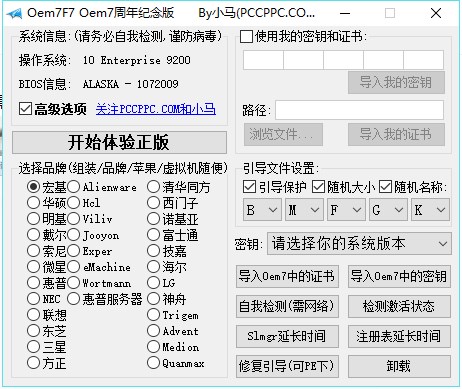Pick the 联想 brand radio button
Screen dimensions: 462x389
point(33,314)
